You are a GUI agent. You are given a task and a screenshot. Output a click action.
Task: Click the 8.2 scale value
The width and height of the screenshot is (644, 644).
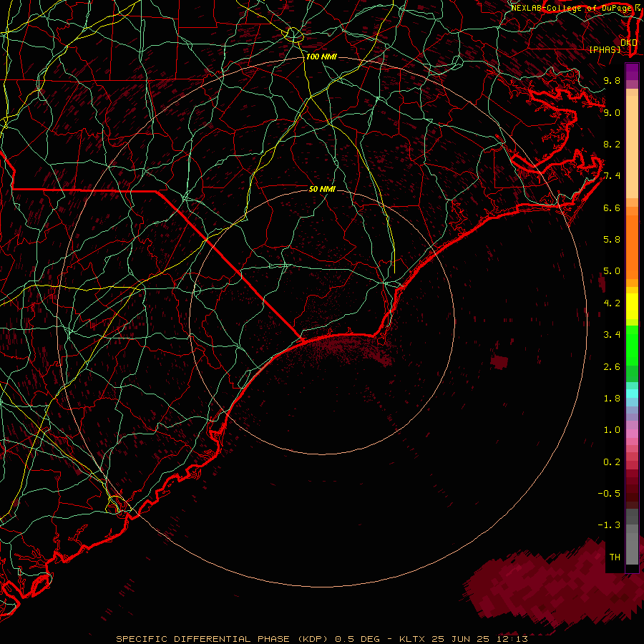click(x=612, y=144)
